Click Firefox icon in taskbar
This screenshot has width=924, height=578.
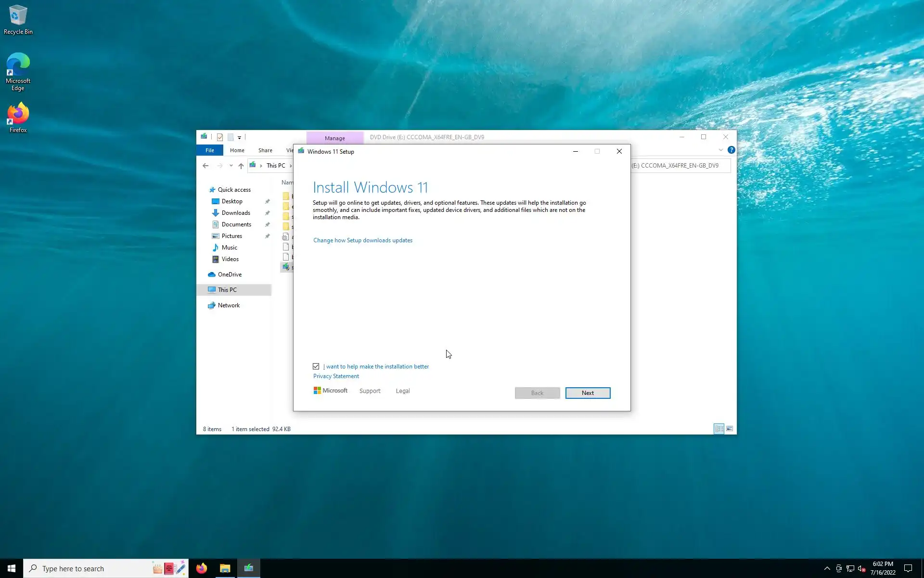pyautogui.click(x=201, y=568)
